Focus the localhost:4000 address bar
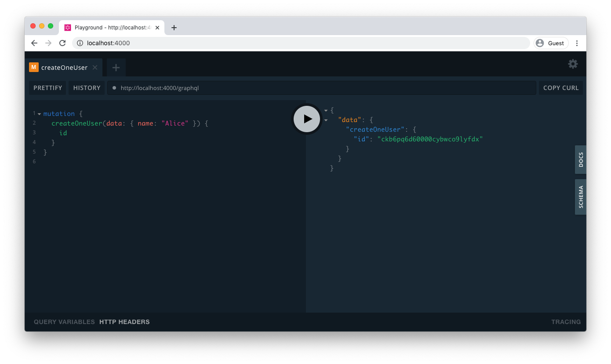 point(301,43)
